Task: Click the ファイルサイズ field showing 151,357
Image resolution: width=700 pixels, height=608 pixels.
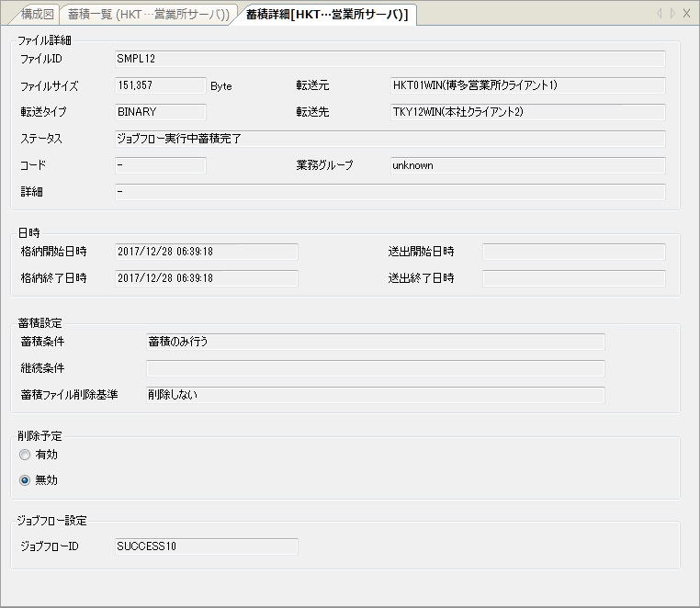Action: pyautogui.click(x=160, y=85)
